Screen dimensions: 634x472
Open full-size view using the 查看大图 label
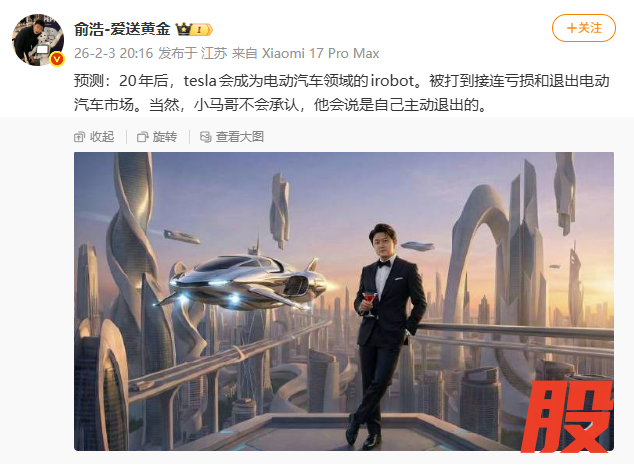pyautogui.click(x=240, y=137)
